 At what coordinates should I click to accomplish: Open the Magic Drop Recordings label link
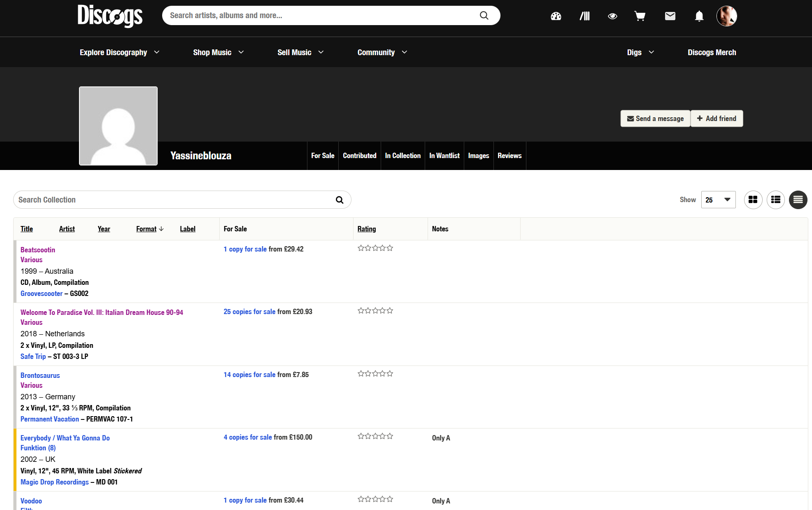[55, 482]
